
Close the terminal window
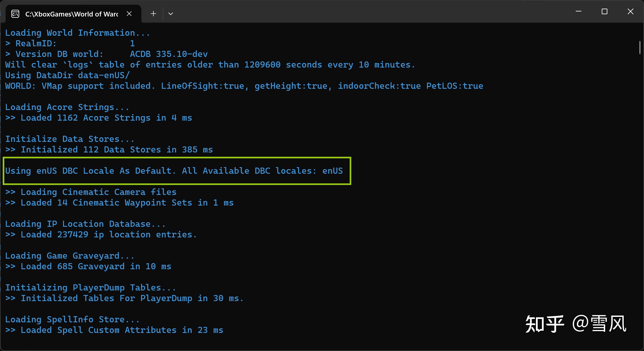[630, 12]
